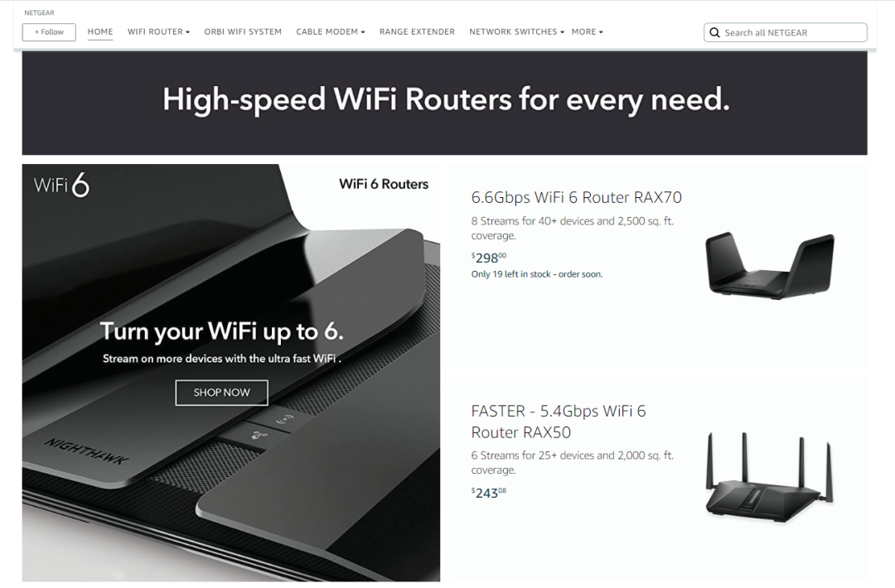This screenshot has height=588, width=895.
Task: Go to the HOME tab
Action: point(100,32)
